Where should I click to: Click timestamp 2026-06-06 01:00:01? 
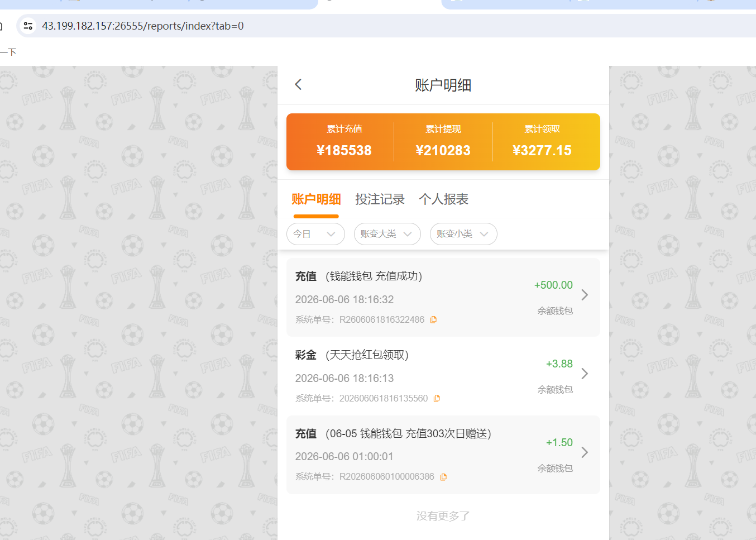tap(344, 456)
